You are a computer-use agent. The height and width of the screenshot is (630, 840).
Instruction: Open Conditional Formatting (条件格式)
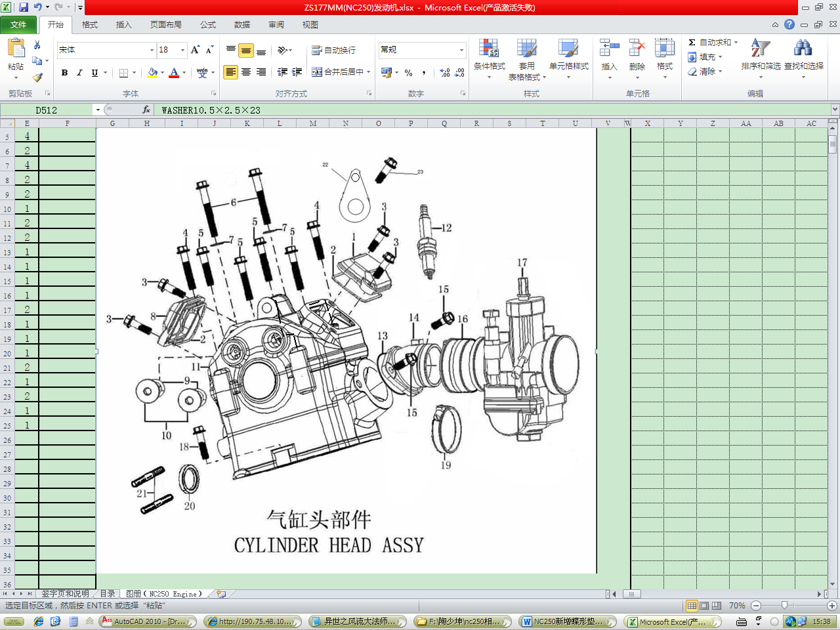[489, 58]
